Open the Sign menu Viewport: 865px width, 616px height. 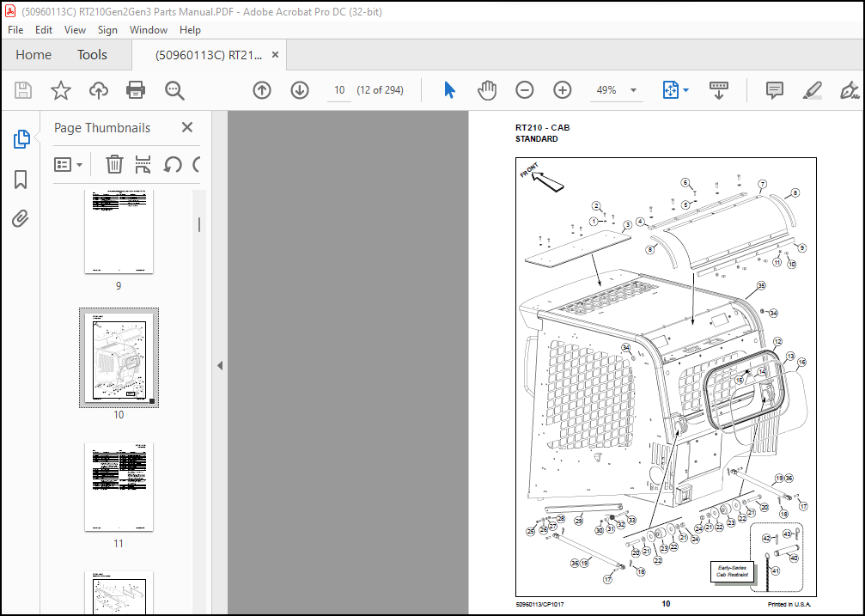107,30
